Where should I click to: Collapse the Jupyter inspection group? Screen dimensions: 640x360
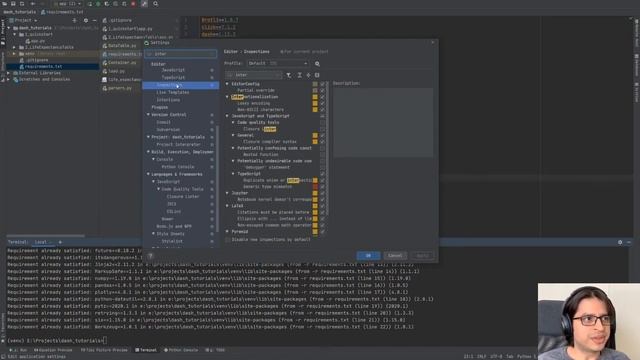coord(227,193)
